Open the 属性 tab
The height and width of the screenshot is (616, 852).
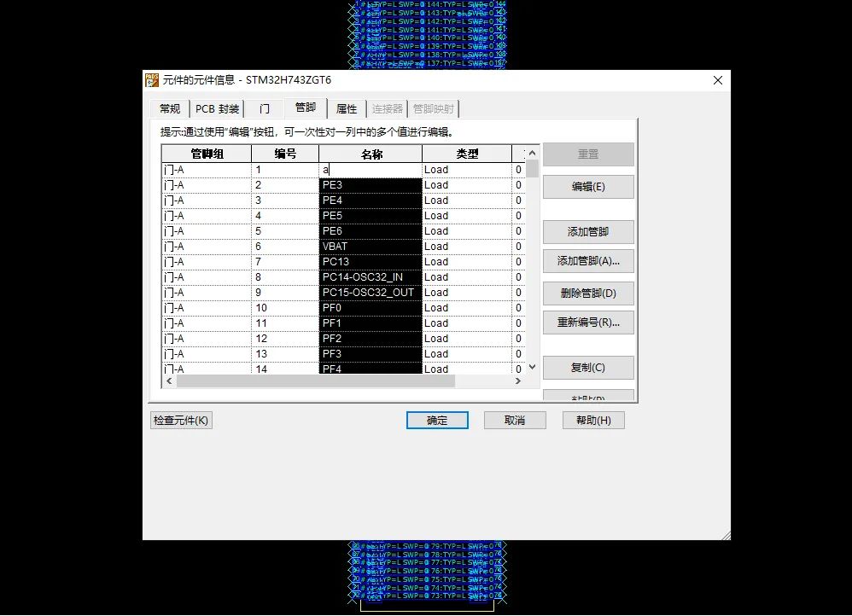(347, 108)
